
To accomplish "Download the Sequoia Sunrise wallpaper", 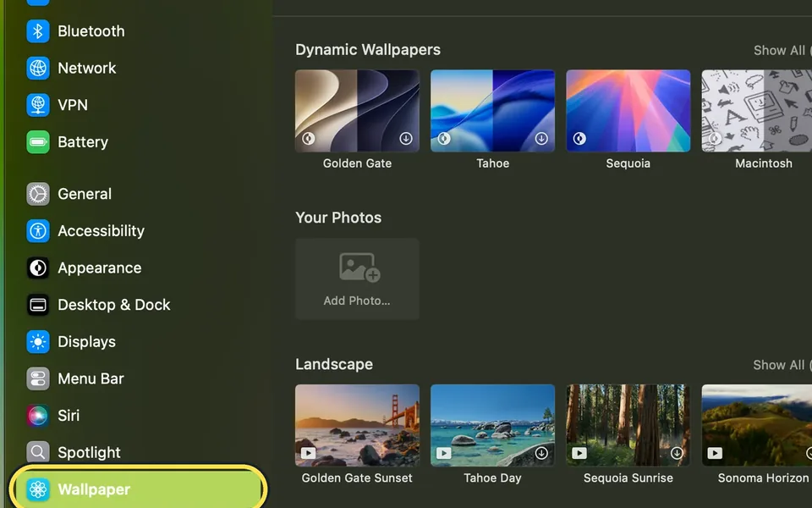I will pos(677,453).
